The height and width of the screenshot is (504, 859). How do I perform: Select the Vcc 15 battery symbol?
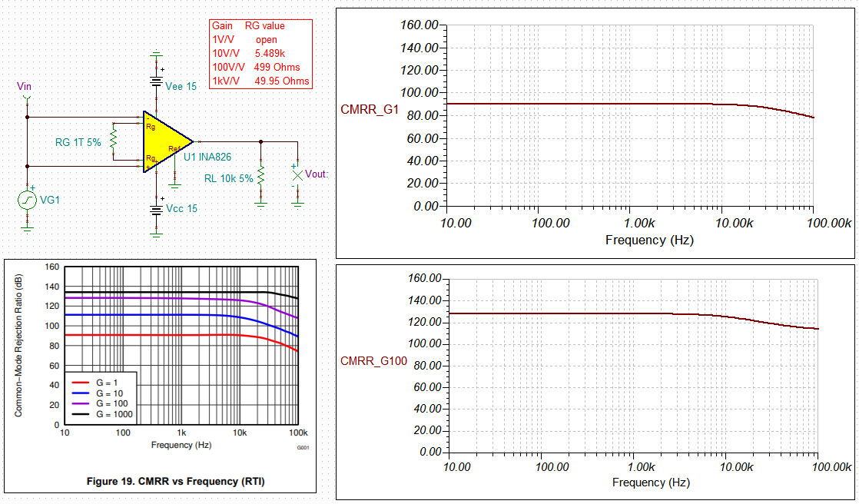(x=157, y=209)
